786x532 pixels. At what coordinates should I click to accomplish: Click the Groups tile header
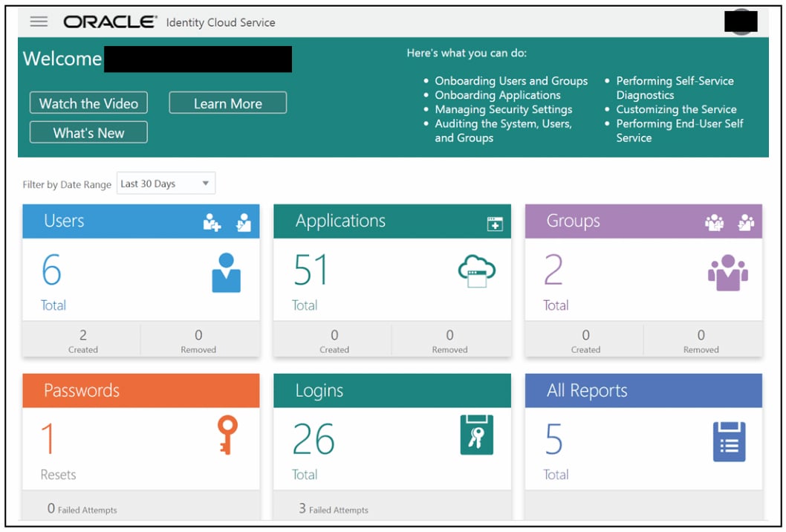643,221
